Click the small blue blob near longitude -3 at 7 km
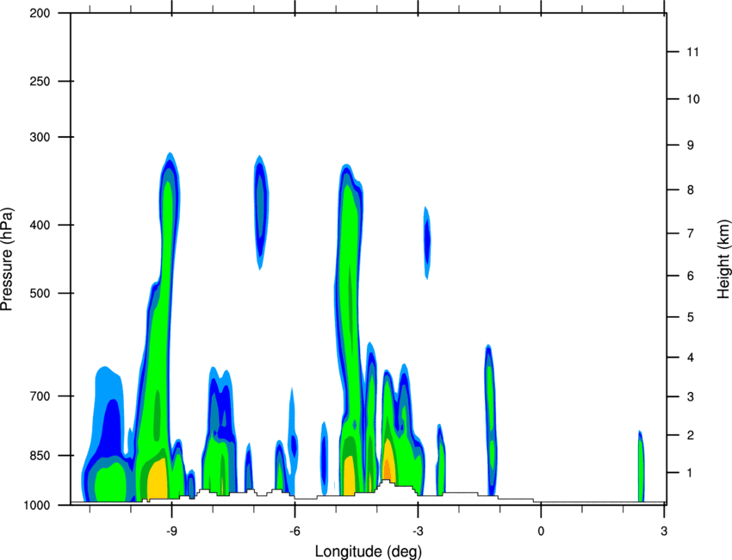 click(x=426, y=242)
